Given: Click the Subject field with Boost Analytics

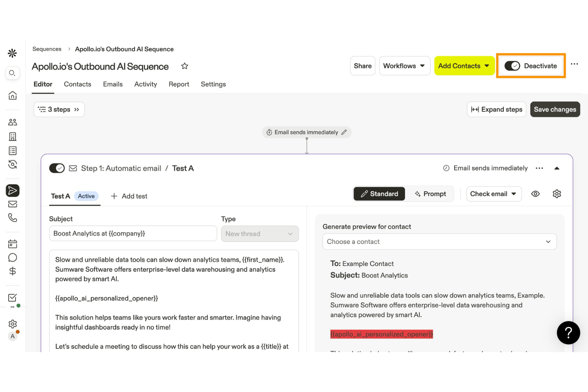Looking at the screenshot, I should click(x=133, y=234).
